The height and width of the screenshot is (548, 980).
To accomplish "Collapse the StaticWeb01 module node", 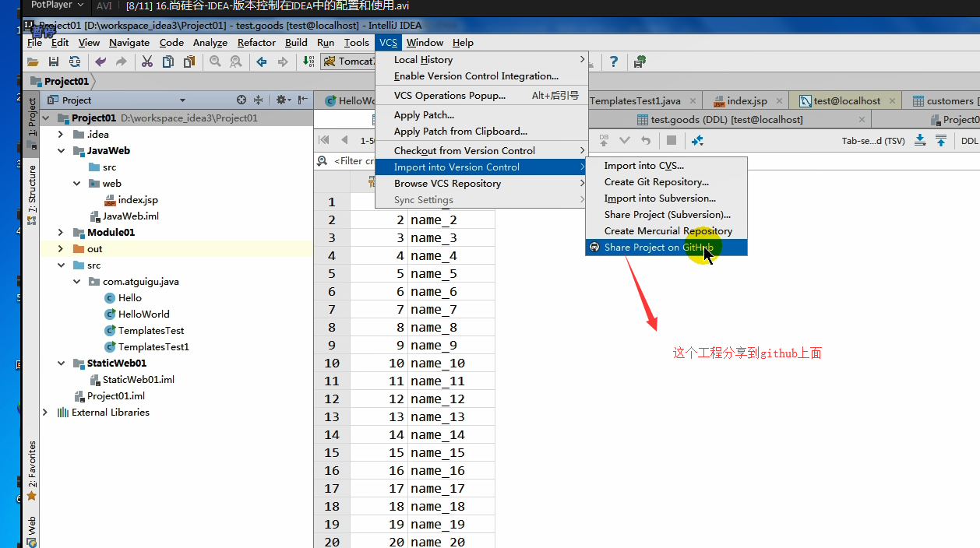I will 61,363.
